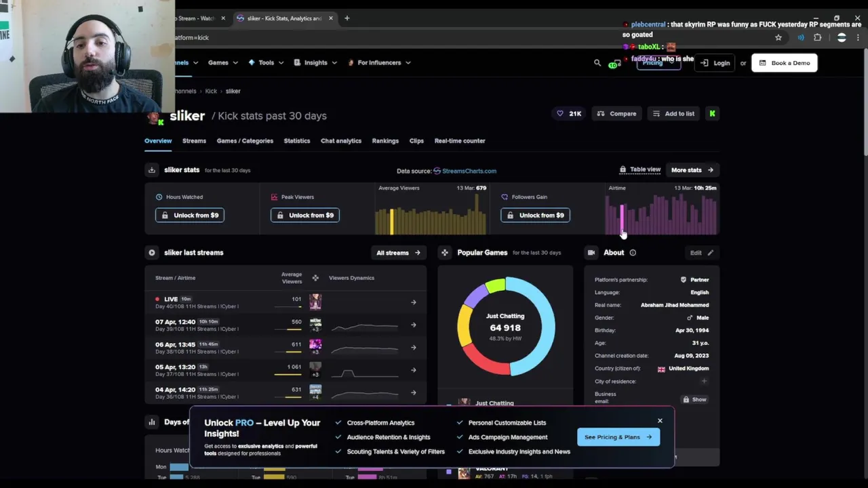
Task: Expand the For Influencers dropdown
Action: [379, 63]
